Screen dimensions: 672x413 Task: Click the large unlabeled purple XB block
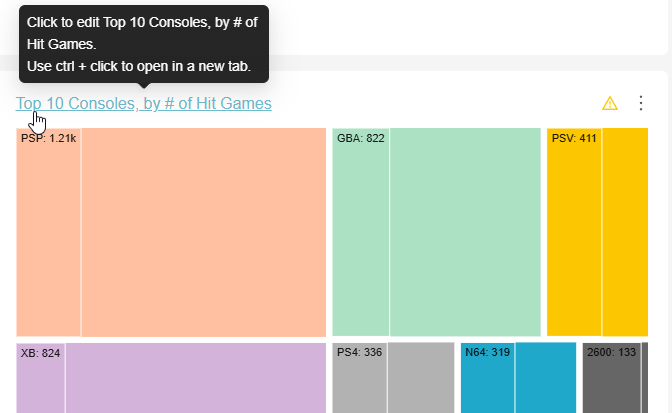tap(196, 378)
